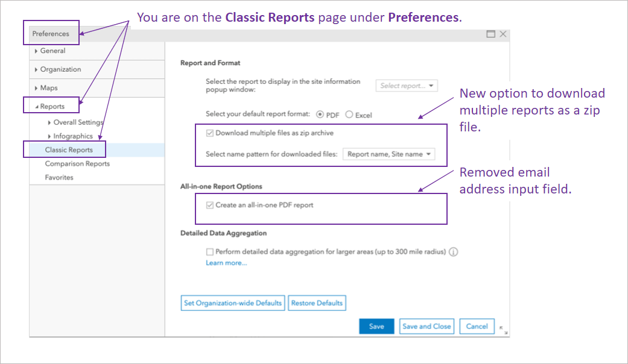Uncheck Create an all-in-one PDF report
The width and height of the screenshot is (628, 364).
(x=210, y=204)
